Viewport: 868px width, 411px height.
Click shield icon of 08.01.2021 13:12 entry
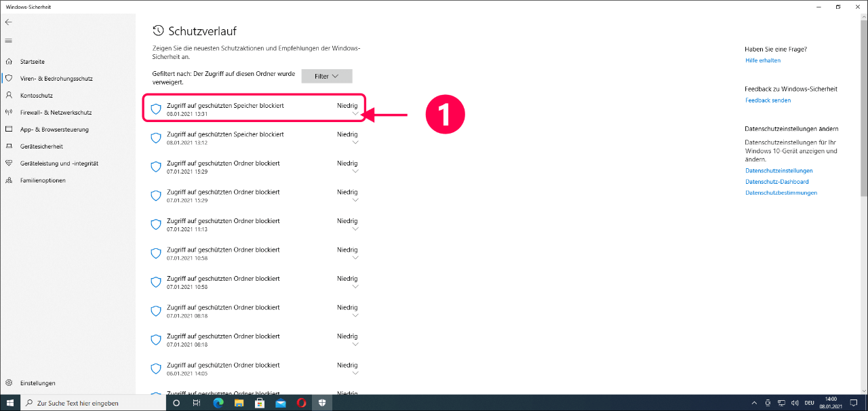coord(155,138)
